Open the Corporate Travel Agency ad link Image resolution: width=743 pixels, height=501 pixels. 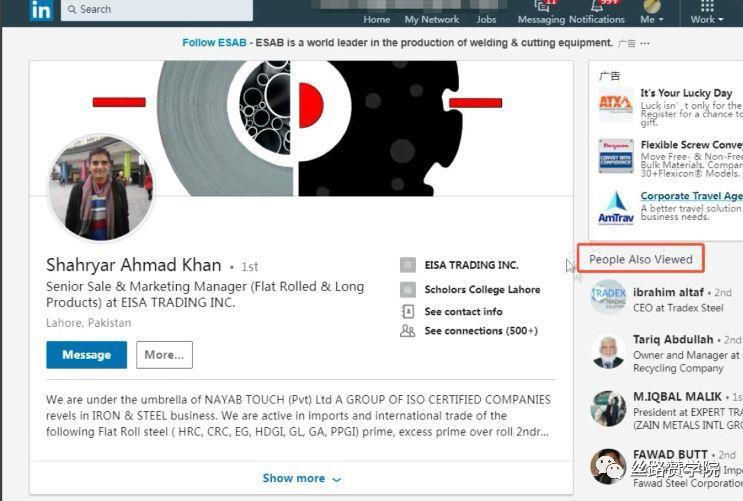tap(691, 196)
